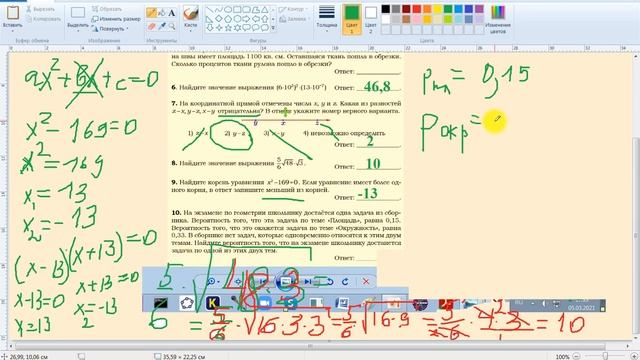Pick the yellow color swatch

(438, 9)
